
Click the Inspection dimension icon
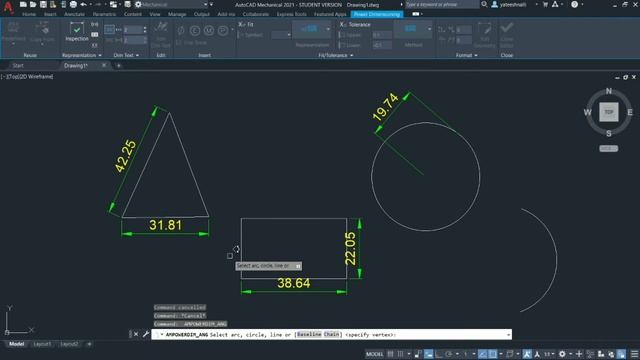tap(77, 32)
